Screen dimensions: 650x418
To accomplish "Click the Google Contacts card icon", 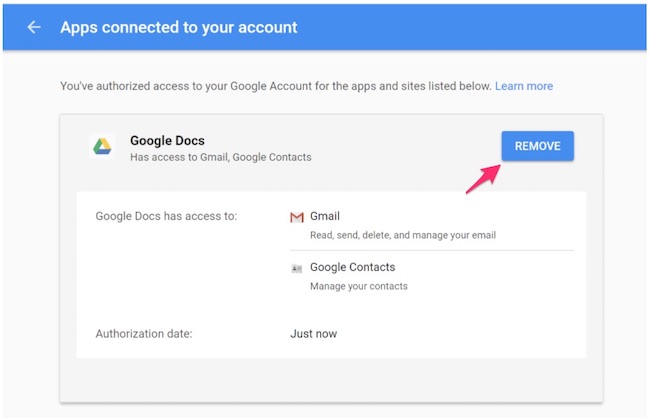I will (x=296, y=268).
